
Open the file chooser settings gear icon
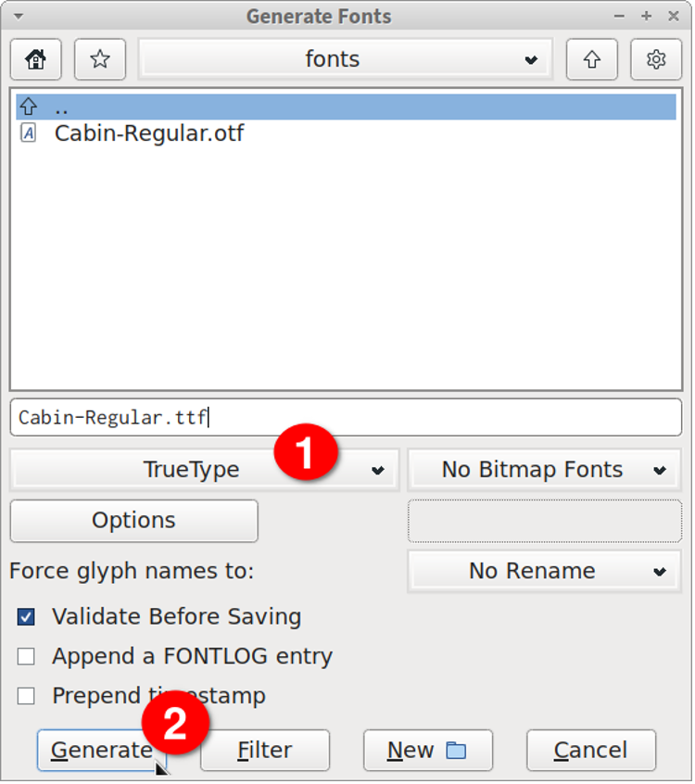coord(656,58)
